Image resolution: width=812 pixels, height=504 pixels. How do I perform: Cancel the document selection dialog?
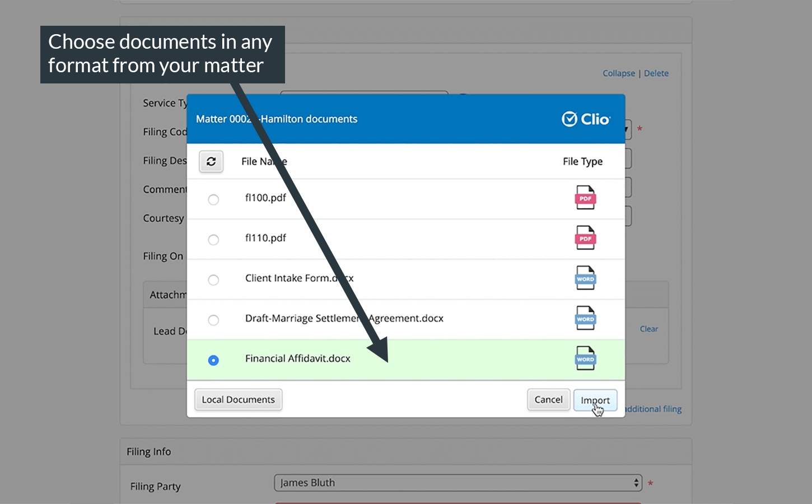coord(548,400)
